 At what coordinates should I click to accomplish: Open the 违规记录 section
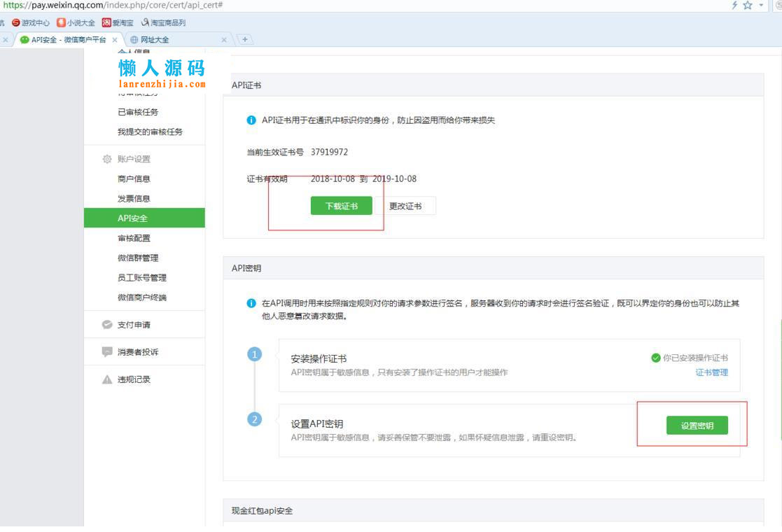(134, 379)
